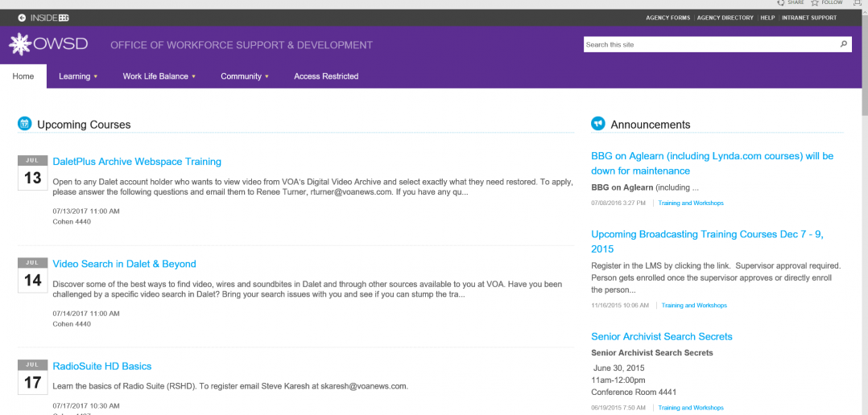This screenshot has width=868, height=415.
Task: Click the Upcoming Courses calendar icon
Action: (24, 124)
